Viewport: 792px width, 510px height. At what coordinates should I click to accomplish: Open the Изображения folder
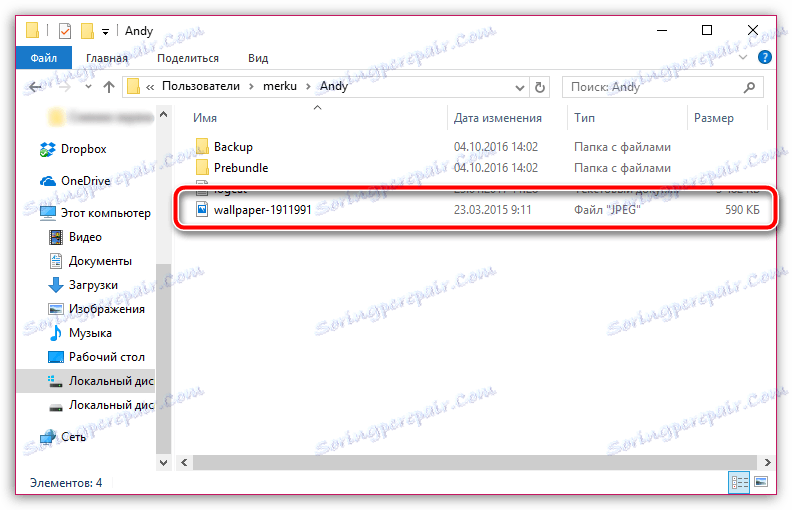[107, 309]
